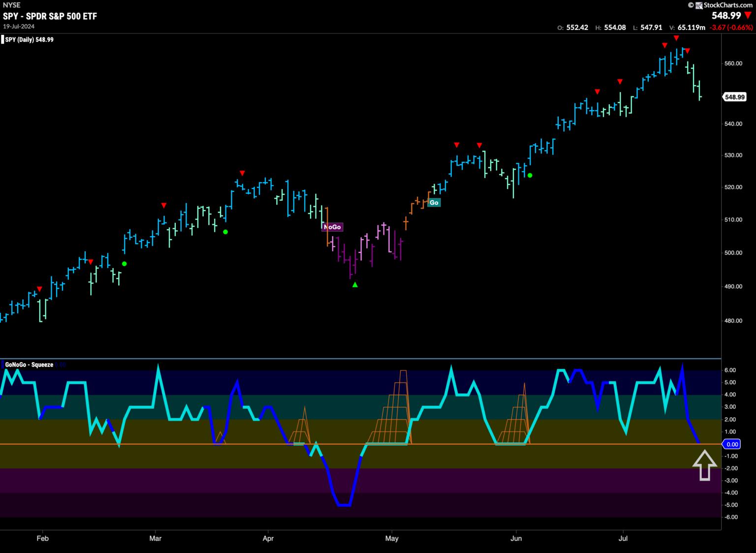Click the green up triangle below April low

(x=355, y=284)
